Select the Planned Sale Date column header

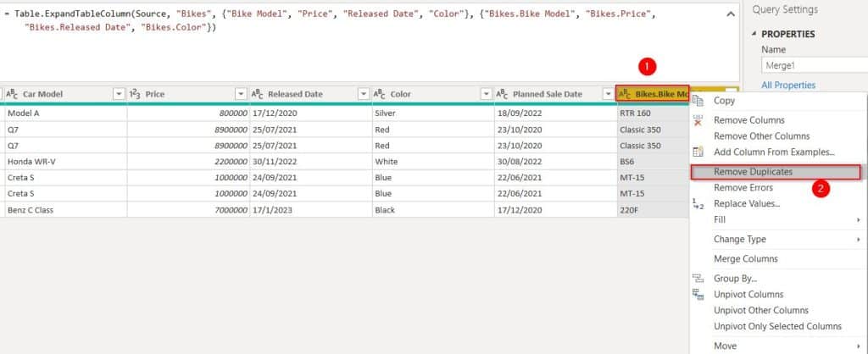coord(556,94)
